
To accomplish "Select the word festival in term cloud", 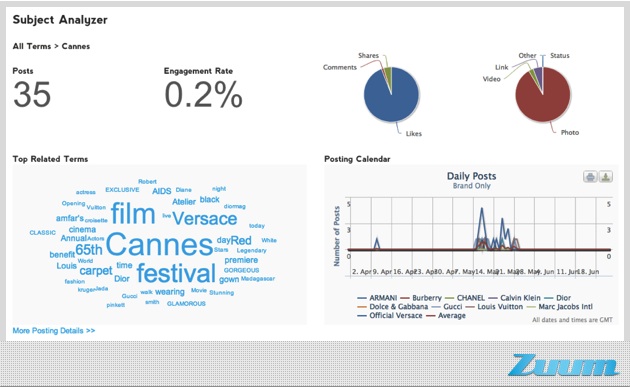I will click(176, 273).
